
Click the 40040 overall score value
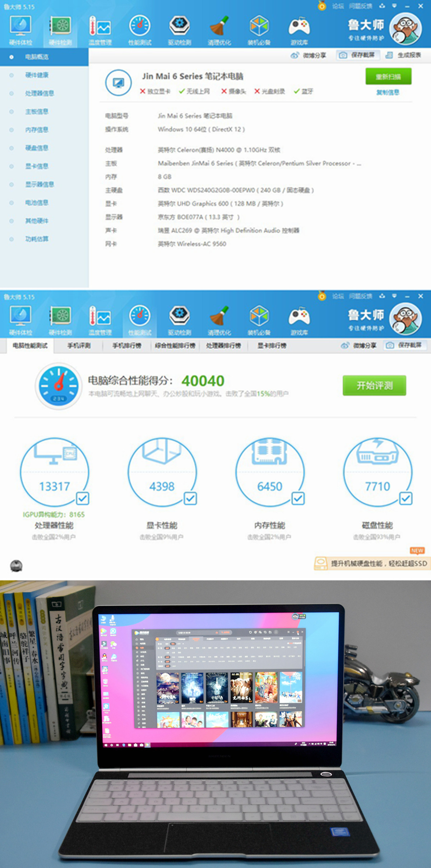click(203, 381)
